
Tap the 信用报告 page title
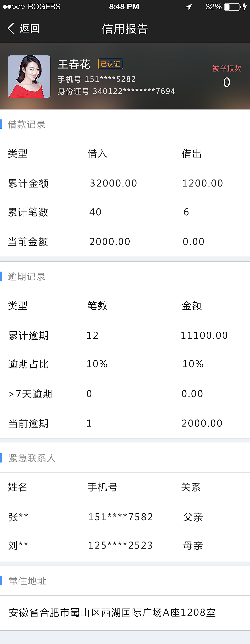(125, 29)
